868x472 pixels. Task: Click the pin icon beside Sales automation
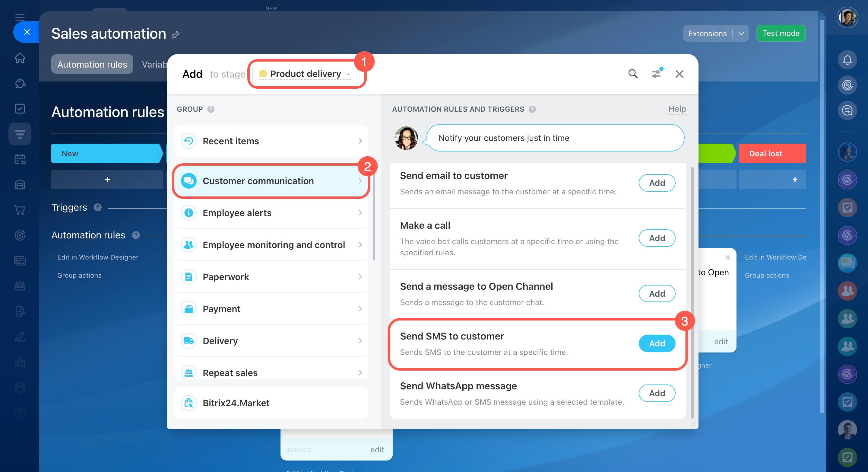(175, 35)
